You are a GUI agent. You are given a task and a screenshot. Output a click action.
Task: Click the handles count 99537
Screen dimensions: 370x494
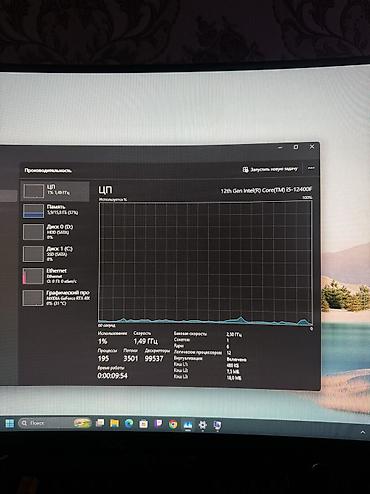tap(154, 359)
